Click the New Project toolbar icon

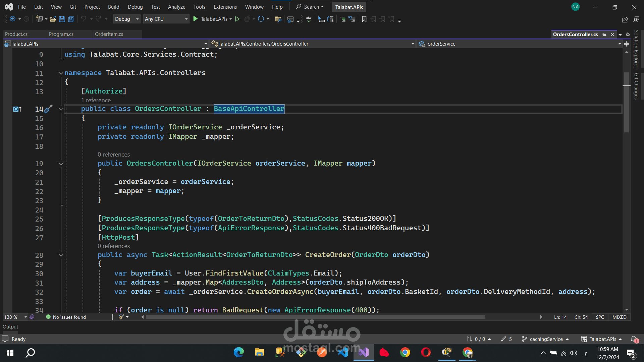[x=39, y=19]
